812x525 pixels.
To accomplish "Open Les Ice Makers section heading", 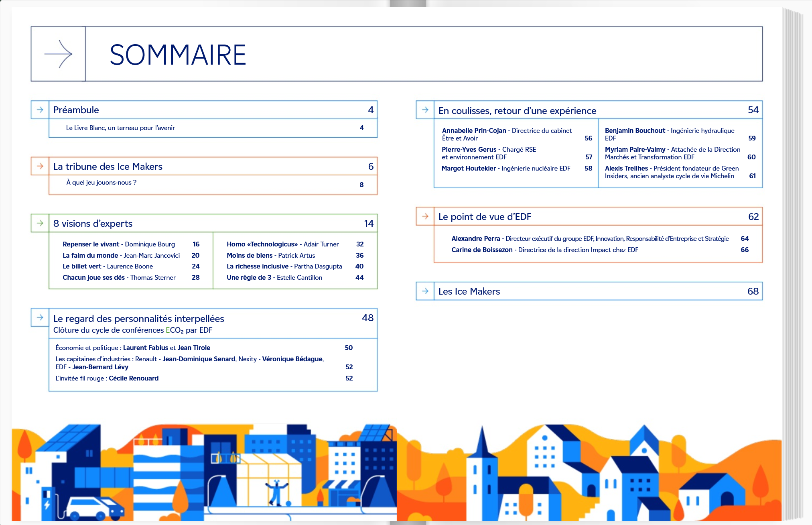I will 469,291.
